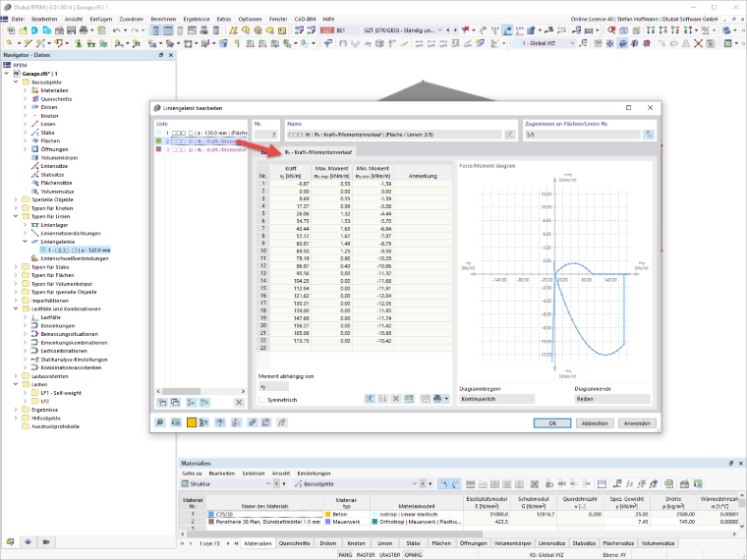The width and height of the screenshot is (747, 560).
Task: Collapse the Lasten folder in navigator
Action: click(x=16, y=384)
